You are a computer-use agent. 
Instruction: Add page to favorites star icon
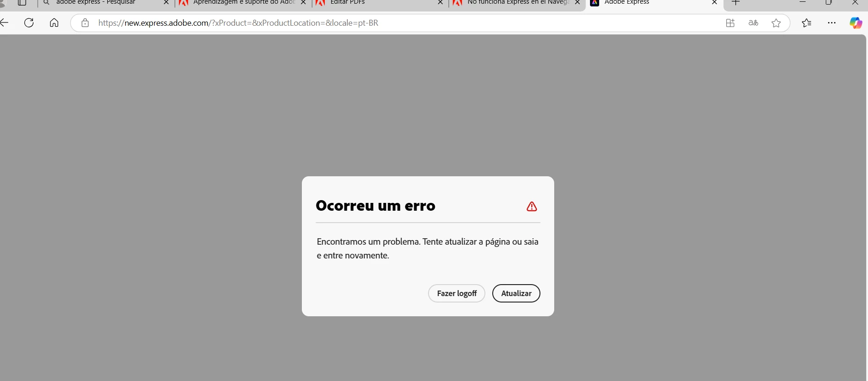776,23
